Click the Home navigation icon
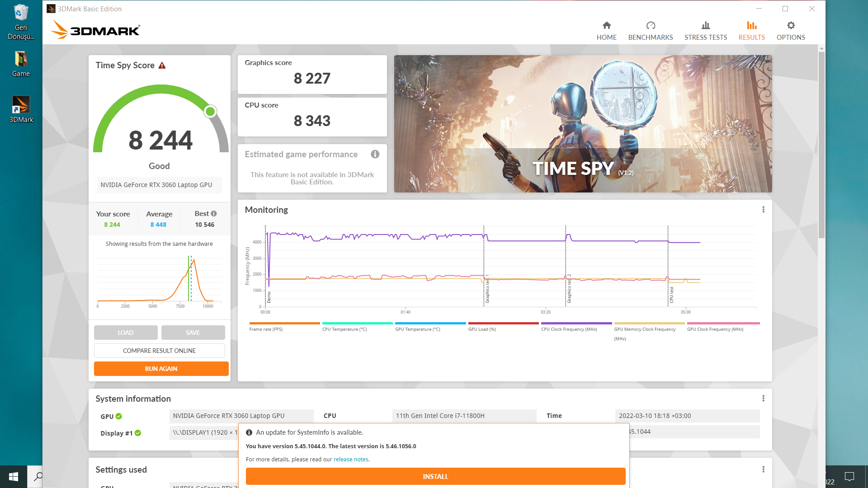Image resolution: width=868 pixels, height=488 pixels. click(606, 26)
